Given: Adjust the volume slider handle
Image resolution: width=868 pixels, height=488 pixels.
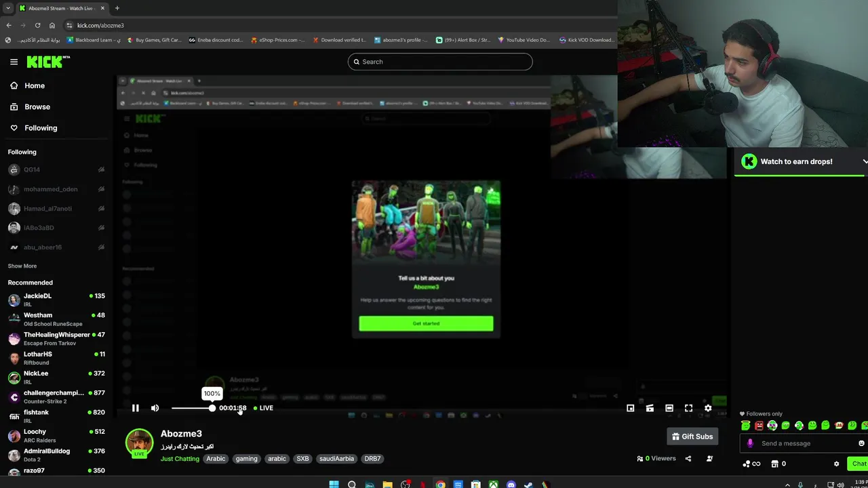Looking at the screenshot, I should tap(212, 408).
